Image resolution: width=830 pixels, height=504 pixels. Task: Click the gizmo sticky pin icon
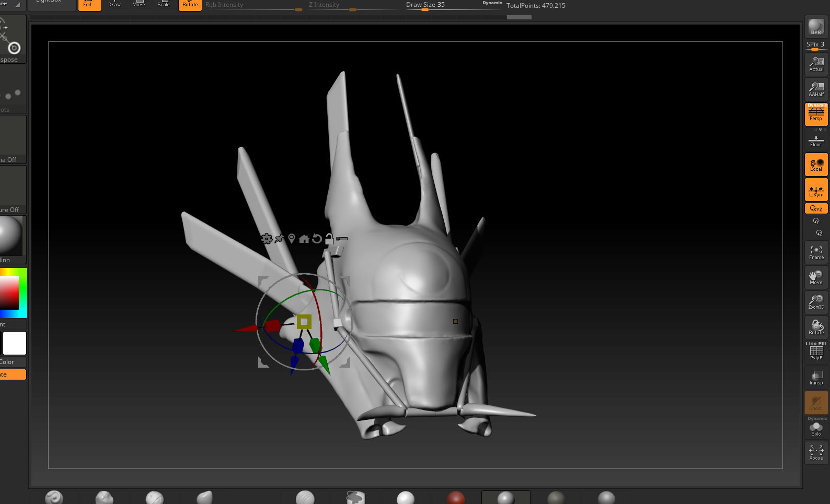coord(280,239)
